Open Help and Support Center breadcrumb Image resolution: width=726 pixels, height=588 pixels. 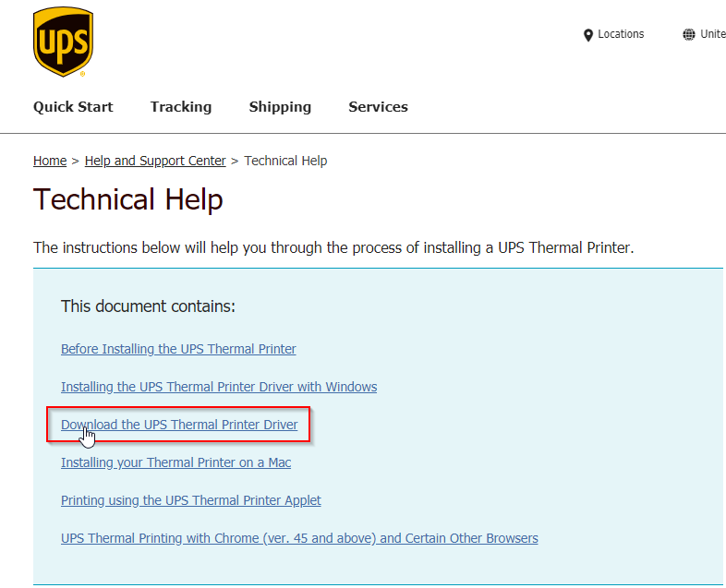point(155,161)
